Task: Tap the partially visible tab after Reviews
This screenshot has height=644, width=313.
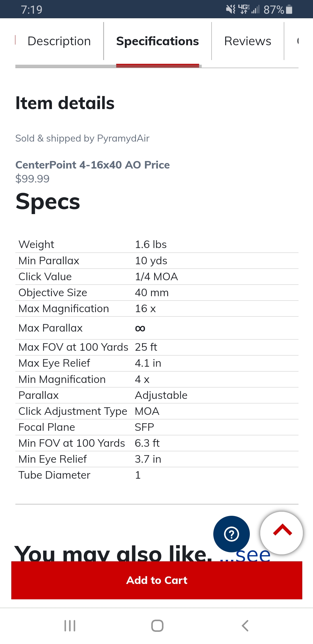Action: pyautogui.click(x=298, y=41)
